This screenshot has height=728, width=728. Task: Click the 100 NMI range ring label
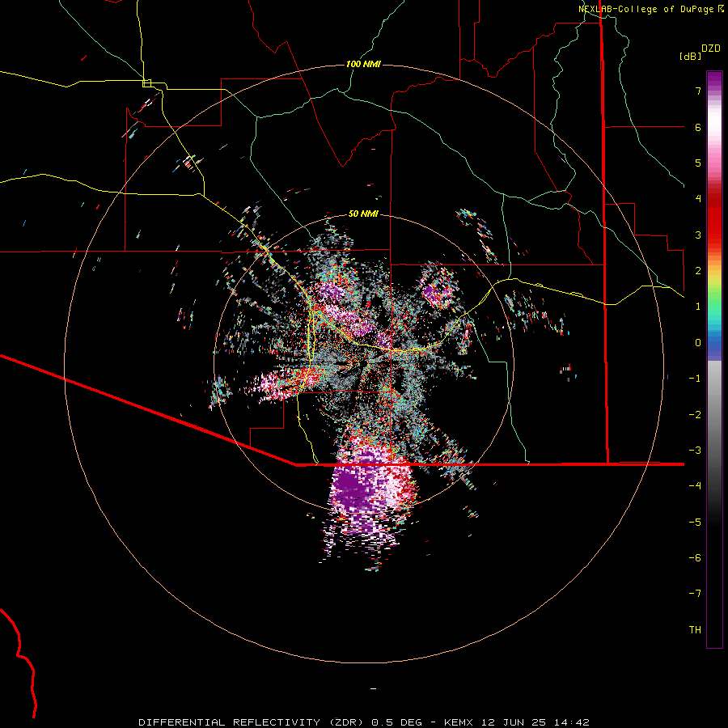(x=363, y=64)
